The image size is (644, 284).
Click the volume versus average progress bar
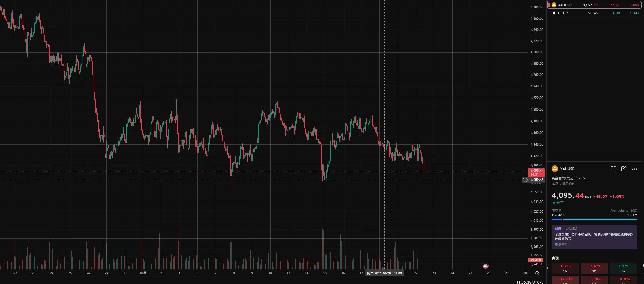tap(594, 219)
